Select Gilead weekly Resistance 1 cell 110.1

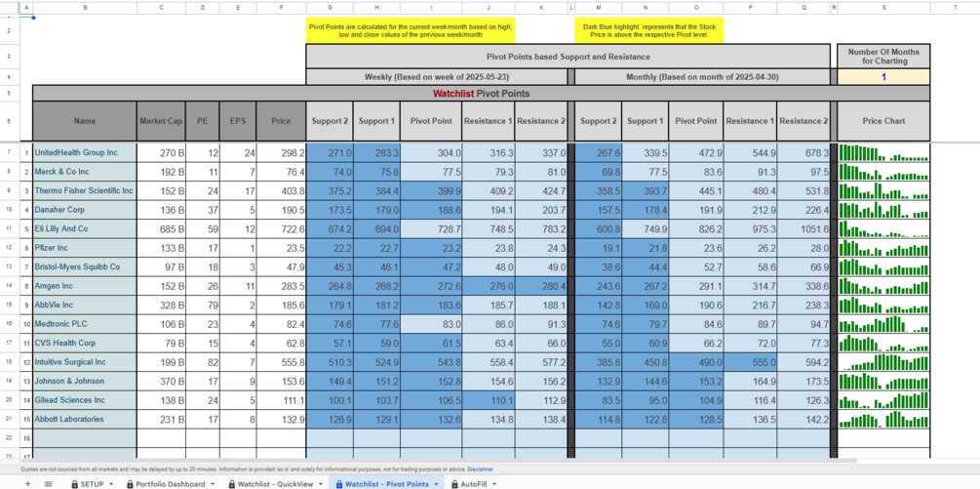tap(489, 400)
